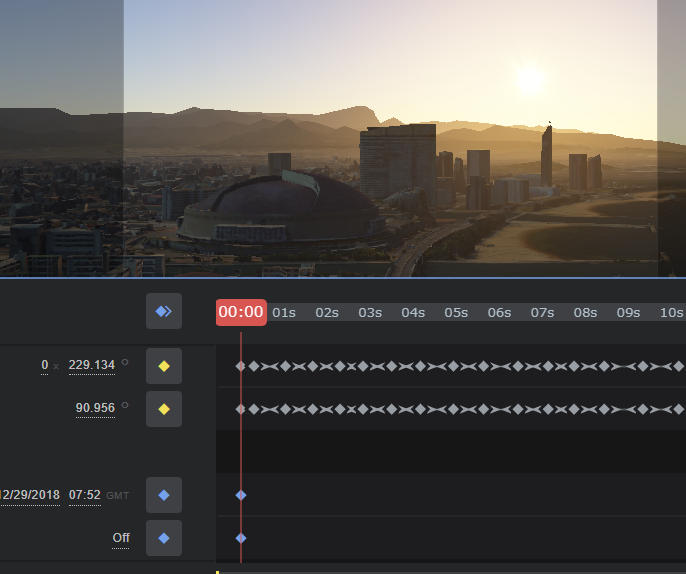686x574 pixels.
Task: Toggle keyframe for the 229.134 attribute
Action: (164, 366)
